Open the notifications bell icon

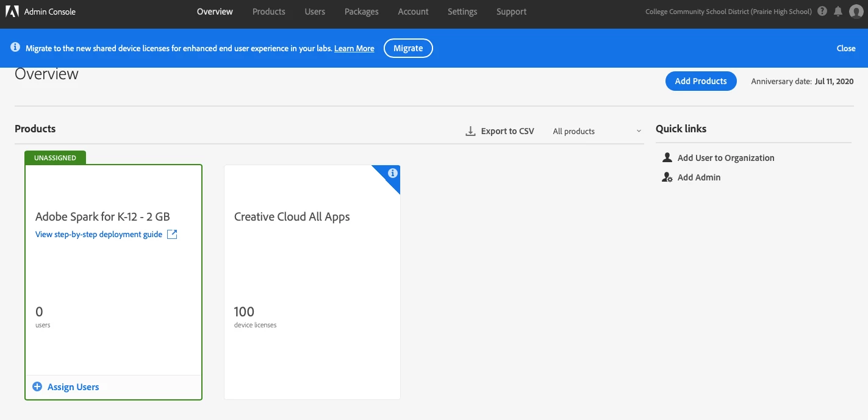(x=838, y=12)
